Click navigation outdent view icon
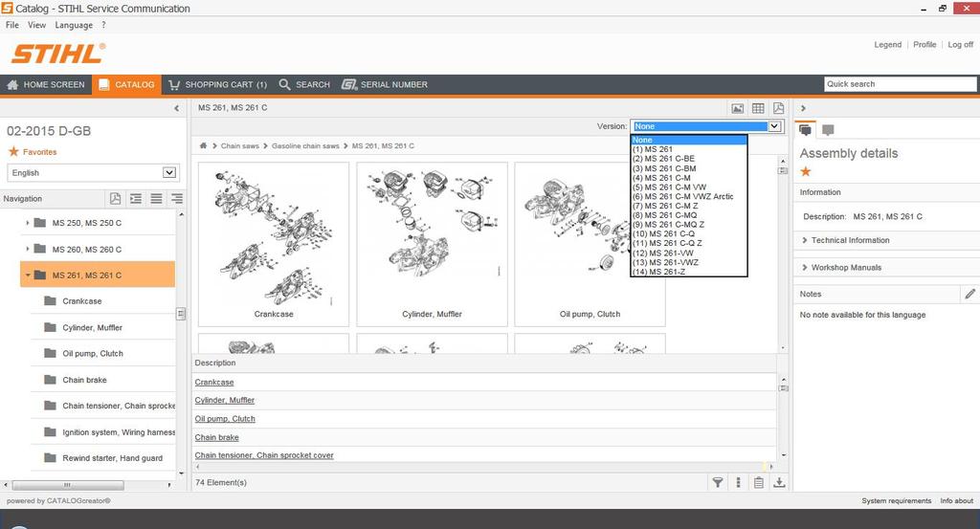 pyautogui.click(x=177, y=199)
